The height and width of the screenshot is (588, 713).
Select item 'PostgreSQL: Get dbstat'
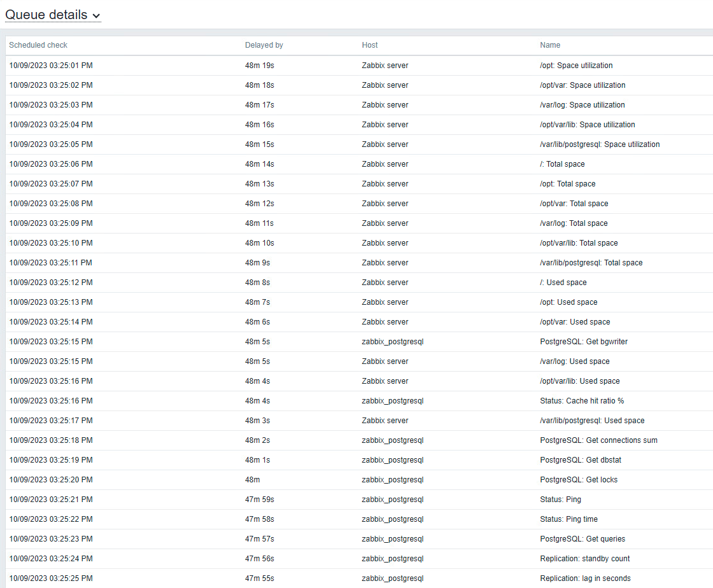(x=581, y=460)
